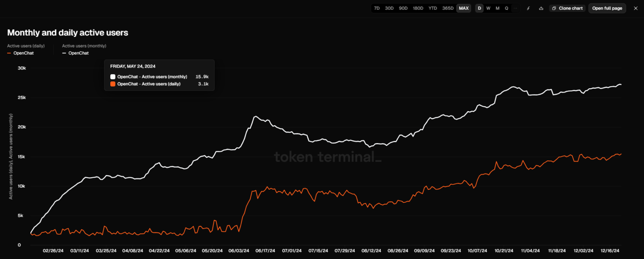Click the tooltip value '3.1k'
This screenshot has width=644, height=259.
(x=204, y=84)
